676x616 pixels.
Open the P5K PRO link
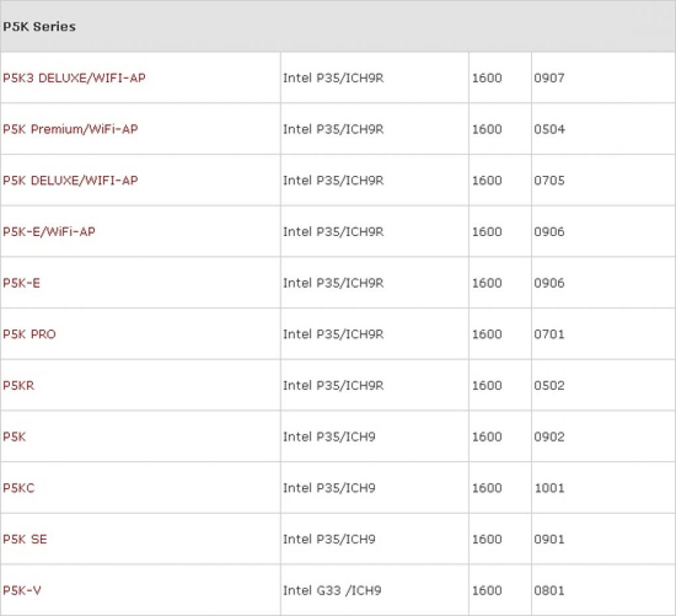tap(29, 334)
